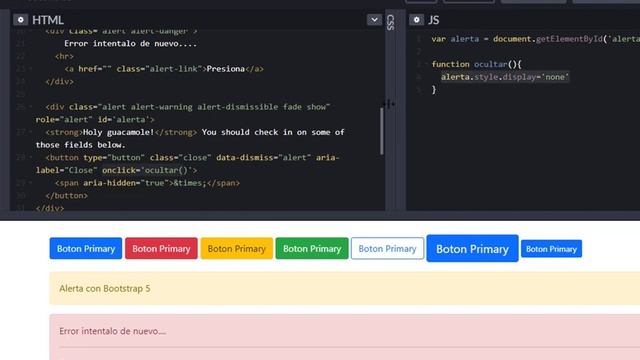Fold the strong Holy guacamole code line

point(31,132)
